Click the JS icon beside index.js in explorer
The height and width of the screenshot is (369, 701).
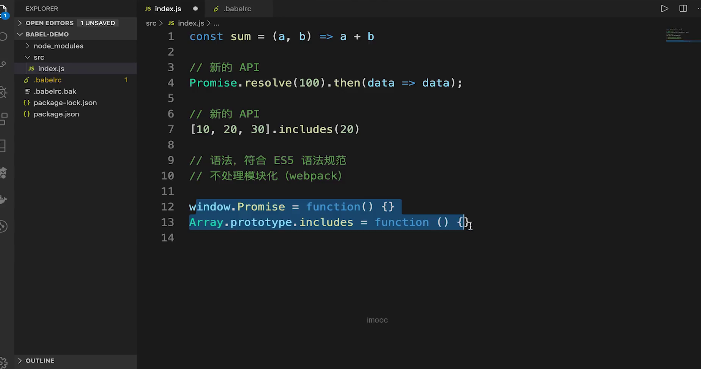pyautogui.click(x=31, y=68)
